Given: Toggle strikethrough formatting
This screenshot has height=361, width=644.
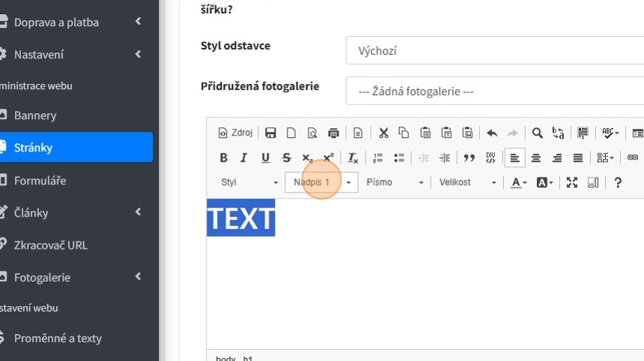Looking at the screenshot, I should coord(286,158).
